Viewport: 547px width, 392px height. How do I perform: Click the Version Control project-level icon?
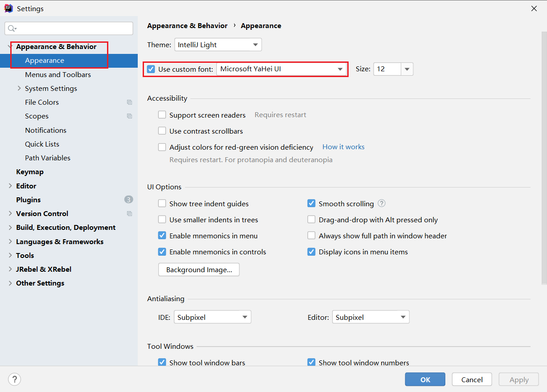[129, 214]
